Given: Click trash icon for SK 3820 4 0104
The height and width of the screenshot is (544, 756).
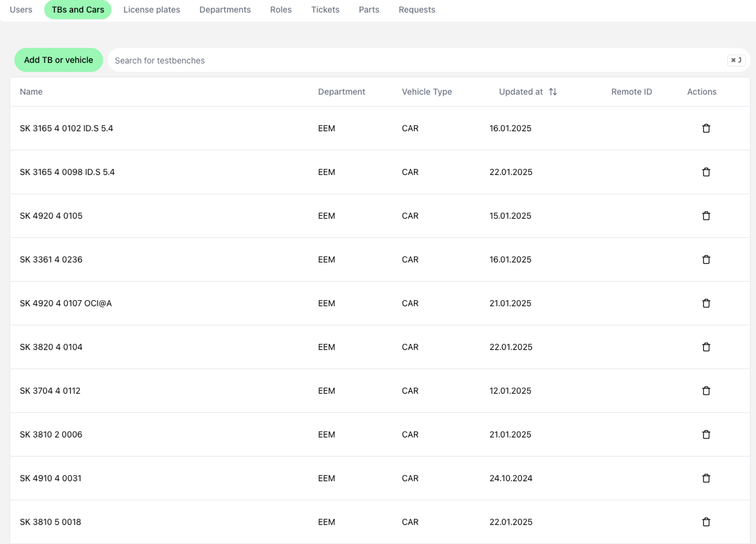Looking at the screenshot, I should (706, 347).
